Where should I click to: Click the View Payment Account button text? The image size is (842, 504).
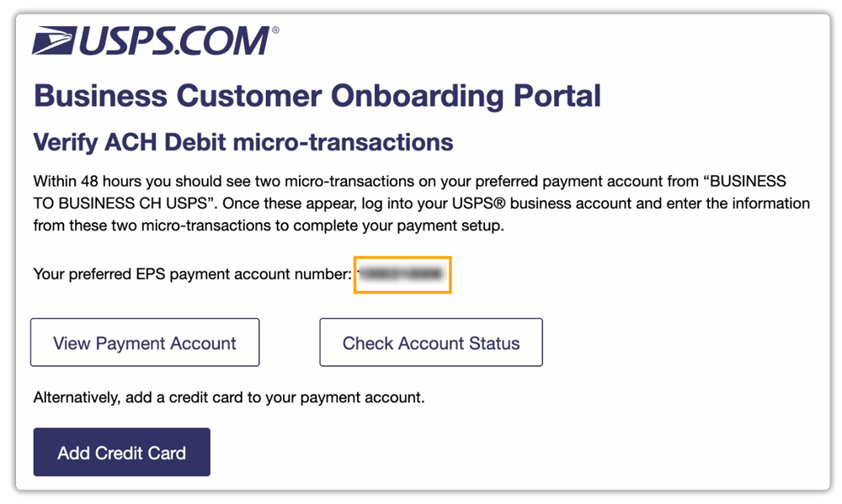coord(145,342)
